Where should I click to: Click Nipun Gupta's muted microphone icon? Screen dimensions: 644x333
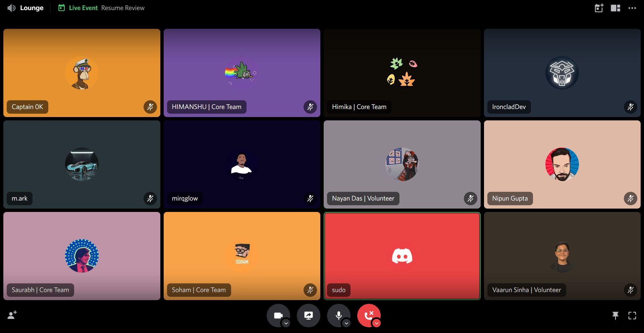tap(631, 199)
